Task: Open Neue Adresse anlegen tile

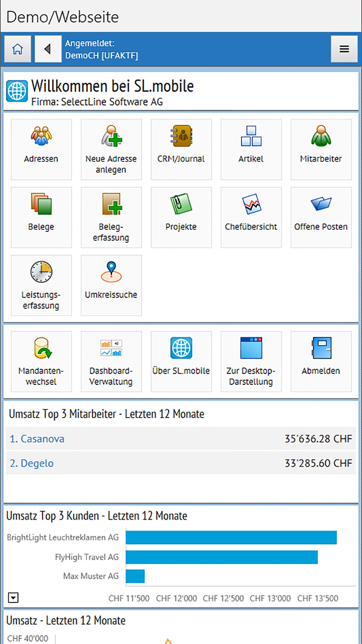Action: (x=111, y=150)
